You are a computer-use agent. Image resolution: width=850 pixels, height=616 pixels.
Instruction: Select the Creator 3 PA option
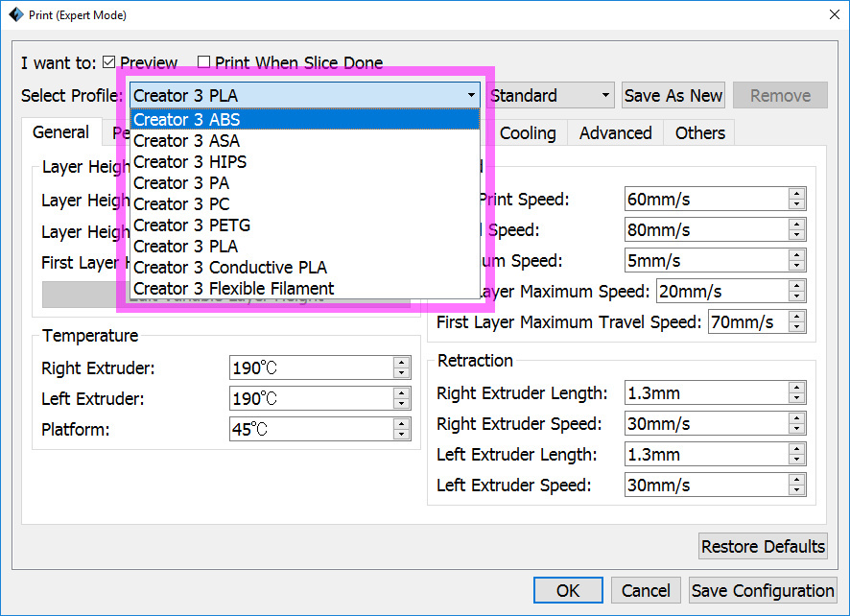pyautogui.click(x=305, y=182)
